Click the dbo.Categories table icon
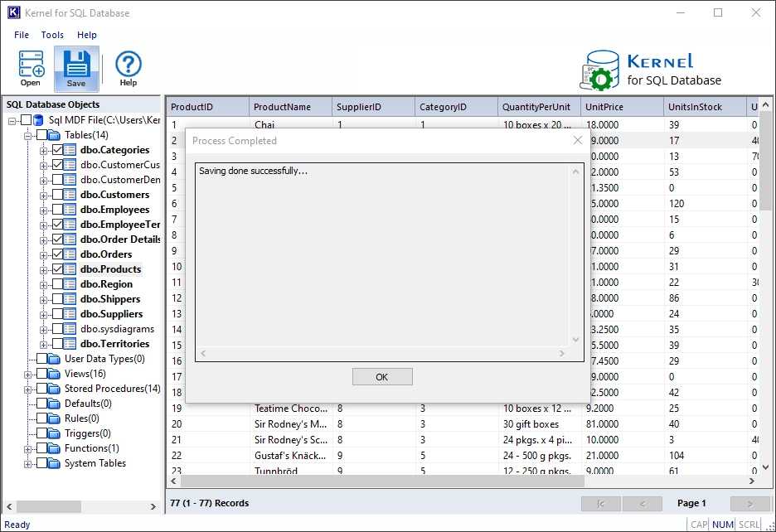The image size is (776, 532). coord(70,150)
